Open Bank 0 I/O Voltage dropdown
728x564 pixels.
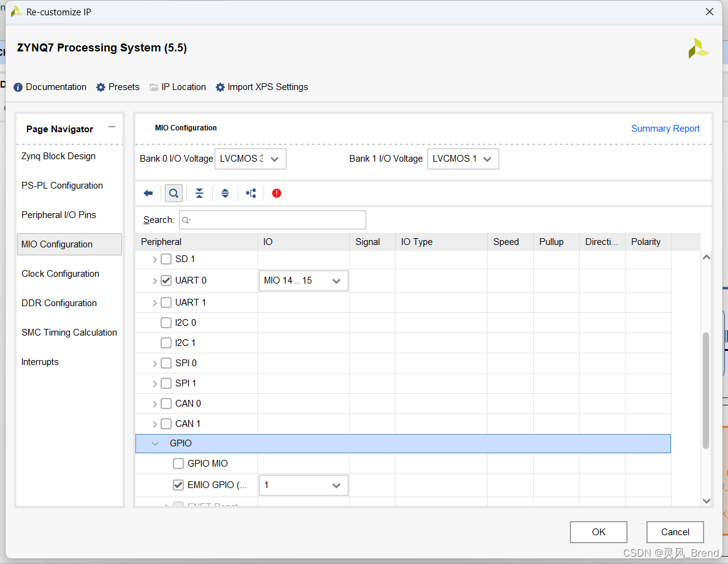click(x=250, y=159)
